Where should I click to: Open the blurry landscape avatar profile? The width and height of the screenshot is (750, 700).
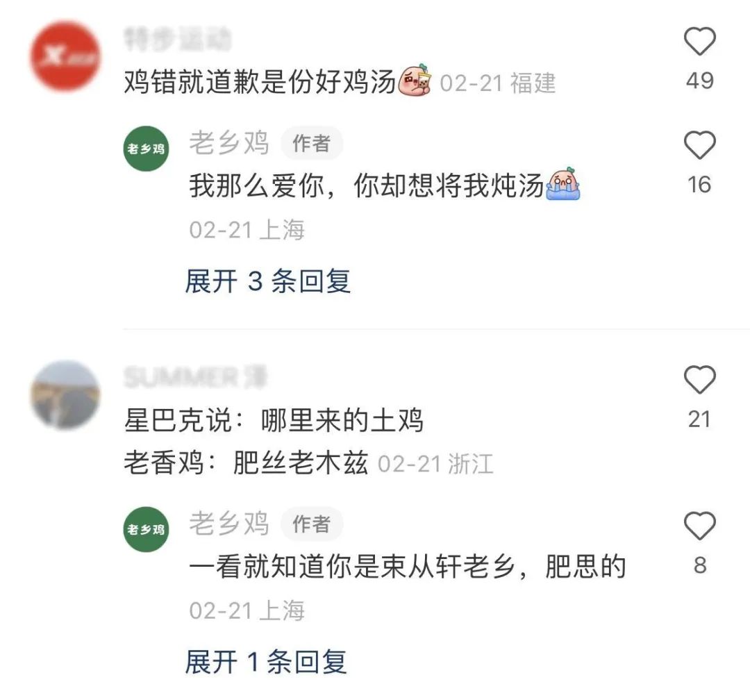[65, 395]
